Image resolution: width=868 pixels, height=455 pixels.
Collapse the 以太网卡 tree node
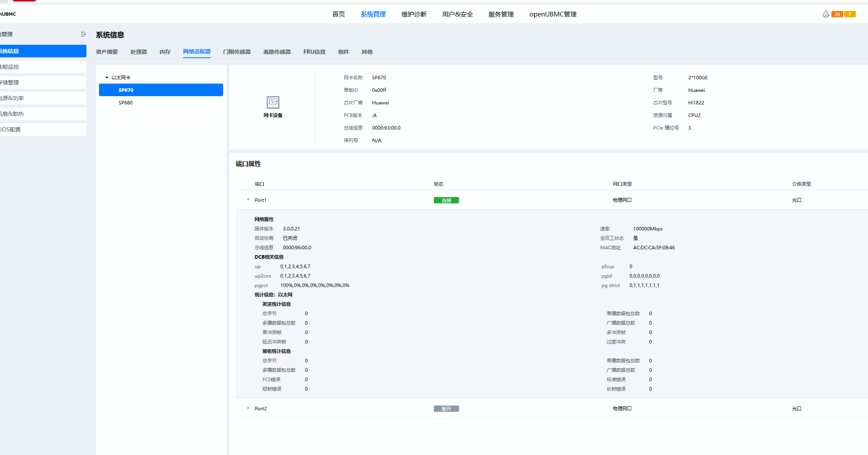point(107,78)
